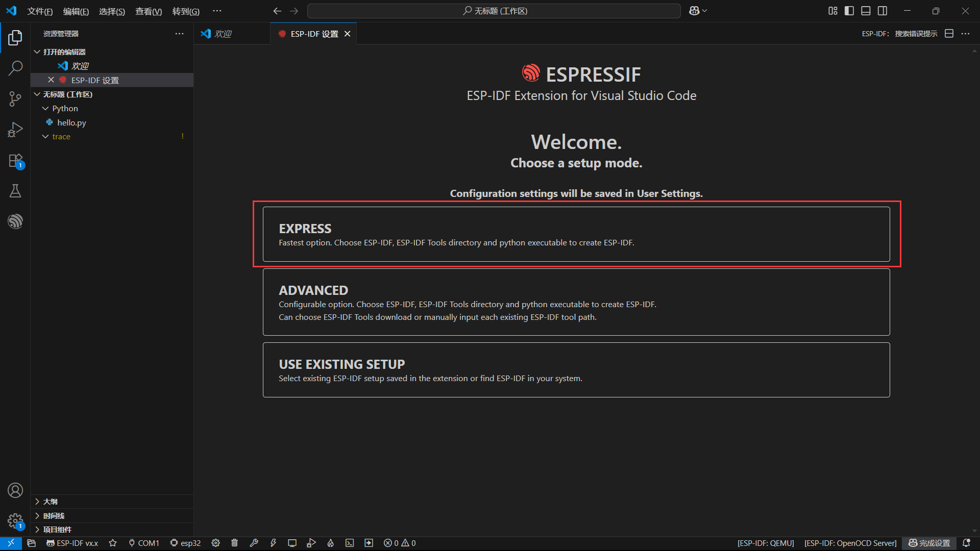
Task: Open the overflow menu in menu bar
Action: tap(217, 11)
